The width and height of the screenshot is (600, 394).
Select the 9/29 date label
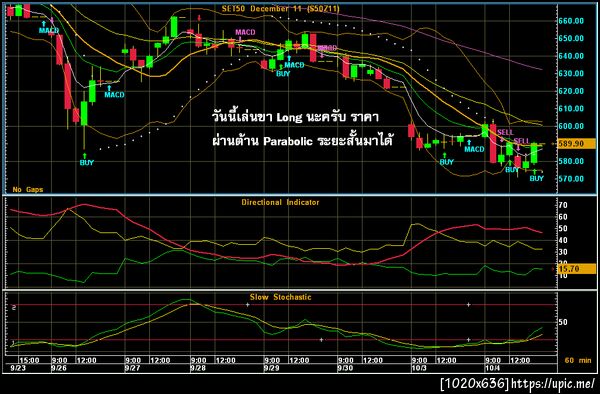point(271,368)
